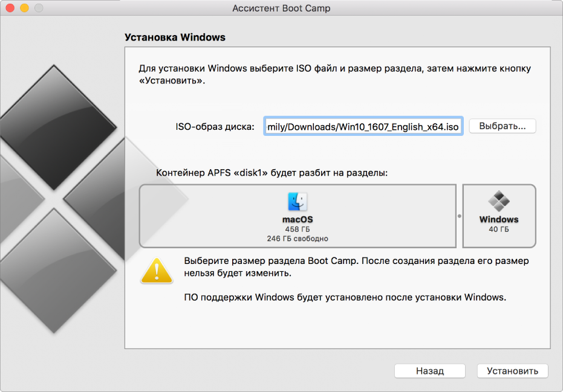Image resolution: width=563 pixels, height=392 pixels.
Task: Click the partition divider dot between macOS and Windows
Action: pos(459,216)
